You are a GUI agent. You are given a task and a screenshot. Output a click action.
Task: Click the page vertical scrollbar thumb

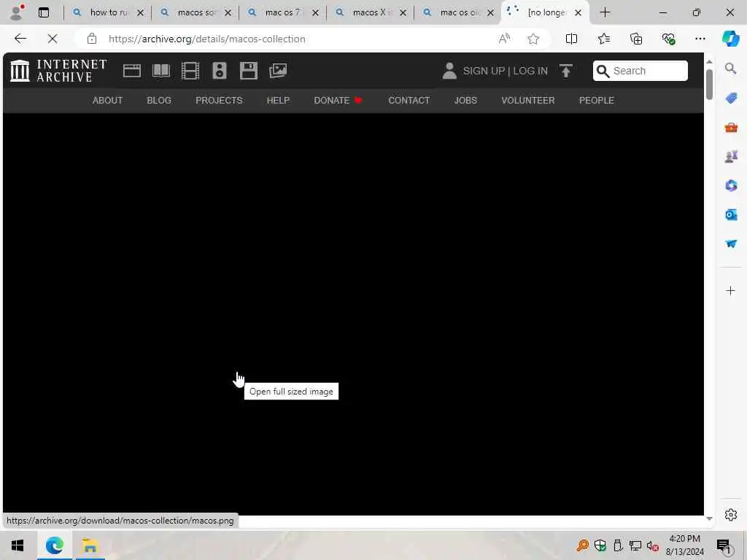[x=709, y=85]
